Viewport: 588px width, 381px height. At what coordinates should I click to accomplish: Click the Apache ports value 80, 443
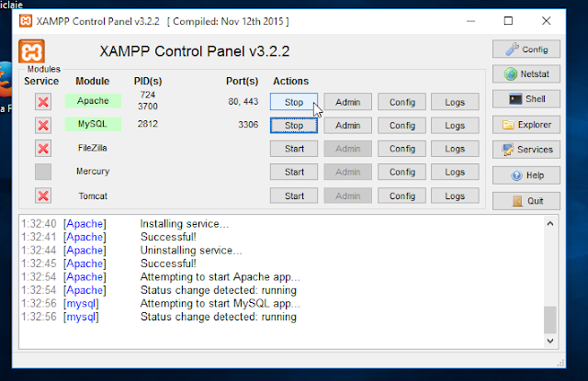coord(243,102)
